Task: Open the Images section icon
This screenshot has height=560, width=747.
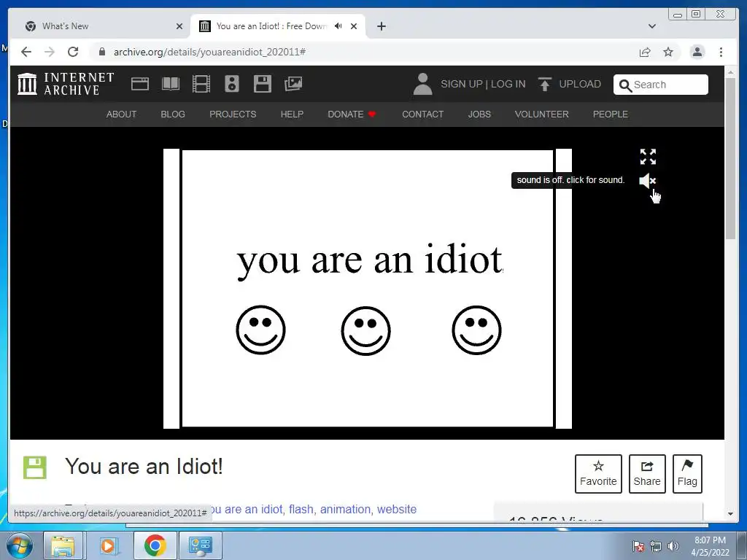Action: click(293, 84)
